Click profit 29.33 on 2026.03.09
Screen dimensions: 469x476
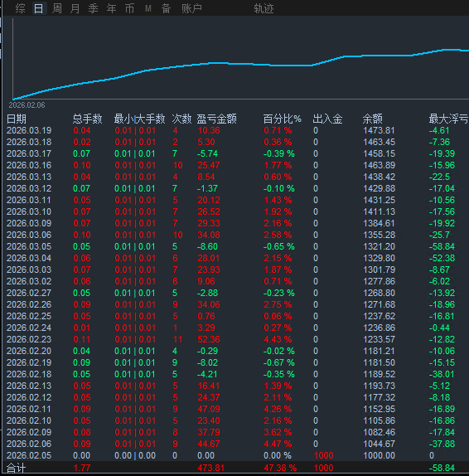209,223
